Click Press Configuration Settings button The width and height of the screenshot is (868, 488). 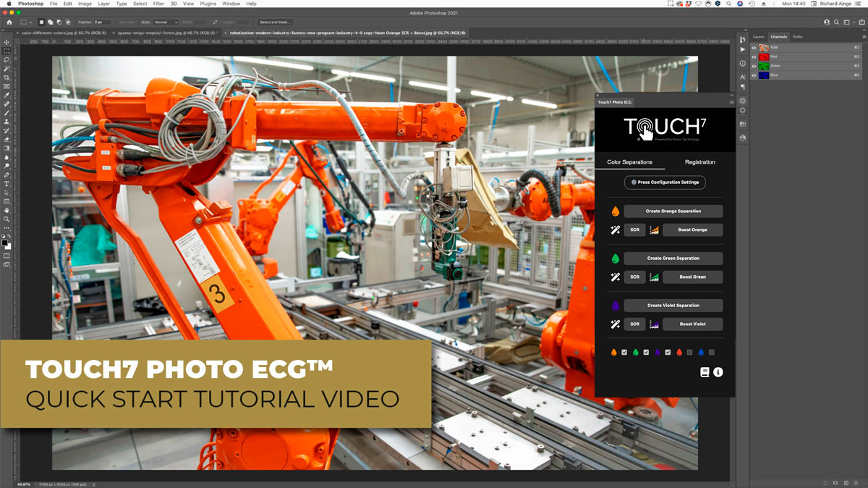point(665,182)
